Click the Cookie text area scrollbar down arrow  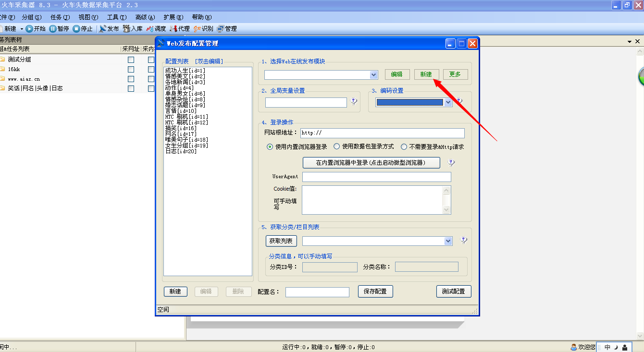click(x=447, y=210)
